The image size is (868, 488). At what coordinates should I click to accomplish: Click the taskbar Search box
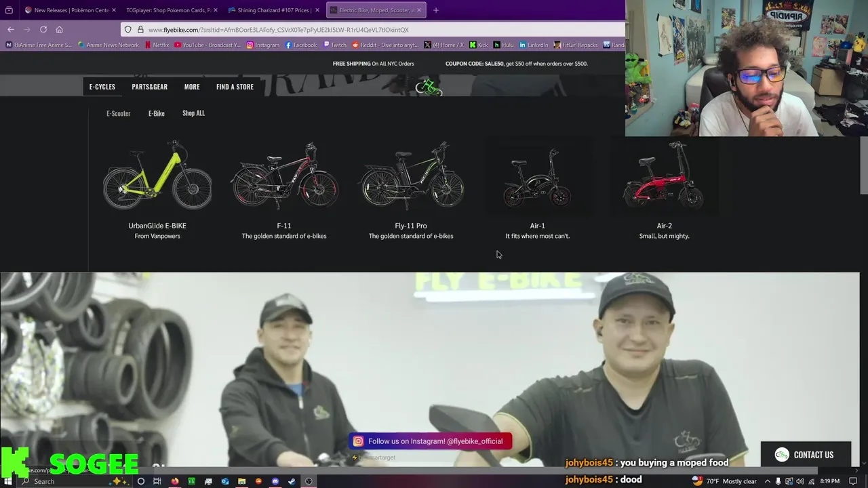click(74, 481)
